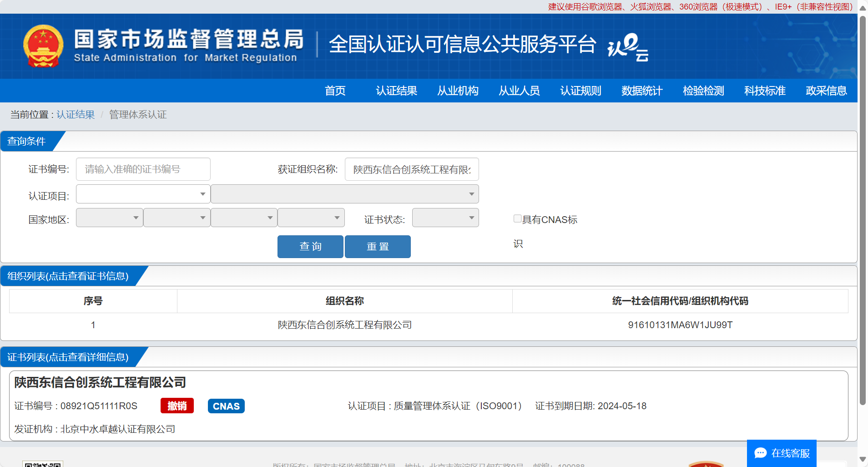Click the scrollbar up arrow

coord(863,8)
